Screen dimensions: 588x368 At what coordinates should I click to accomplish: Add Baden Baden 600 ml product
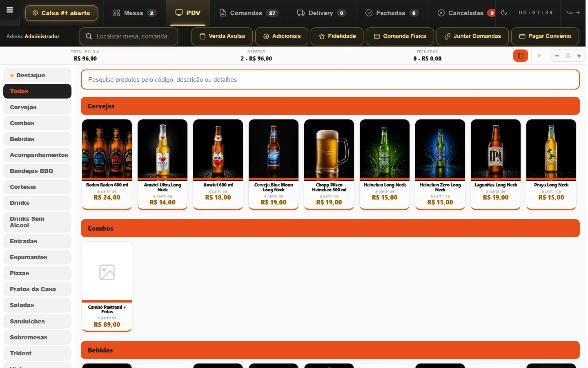click(x=107, y=164)
